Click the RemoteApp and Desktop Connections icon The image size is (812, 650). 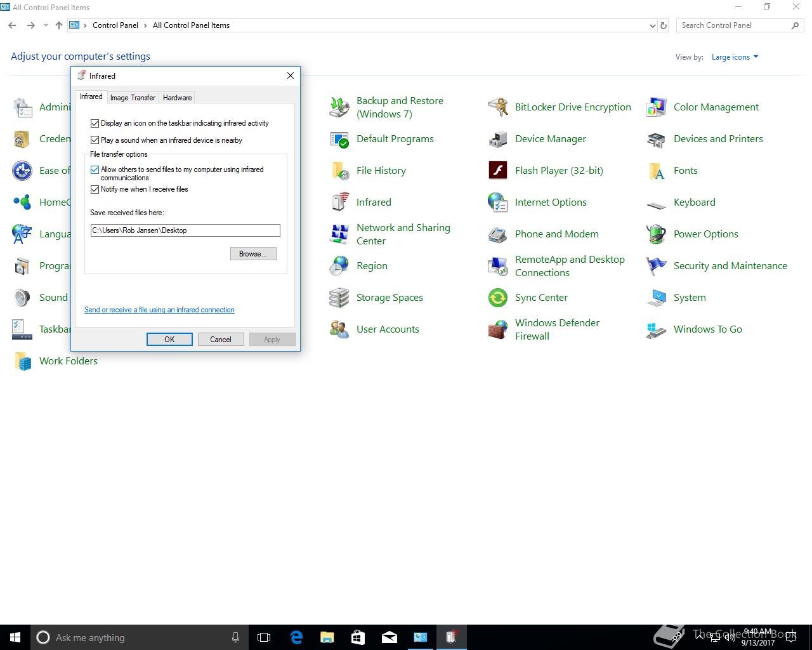click(498, 266)
